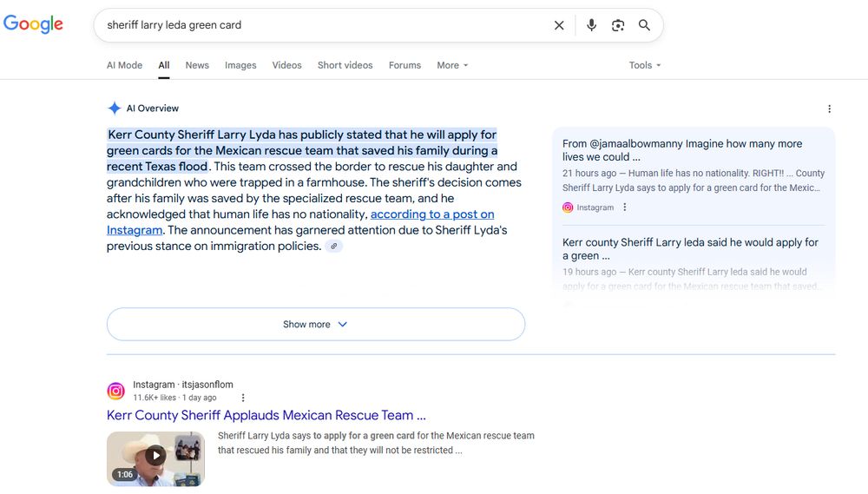The image size is (868, 494).
Task: Open search by image camera icon
Action: coord(618,25)
